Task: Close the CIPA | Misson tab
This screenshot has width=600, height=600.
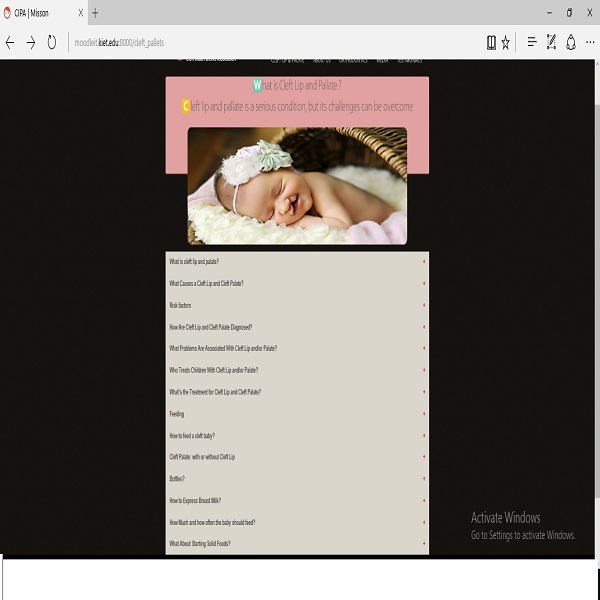Action: (x=80, y=13)
